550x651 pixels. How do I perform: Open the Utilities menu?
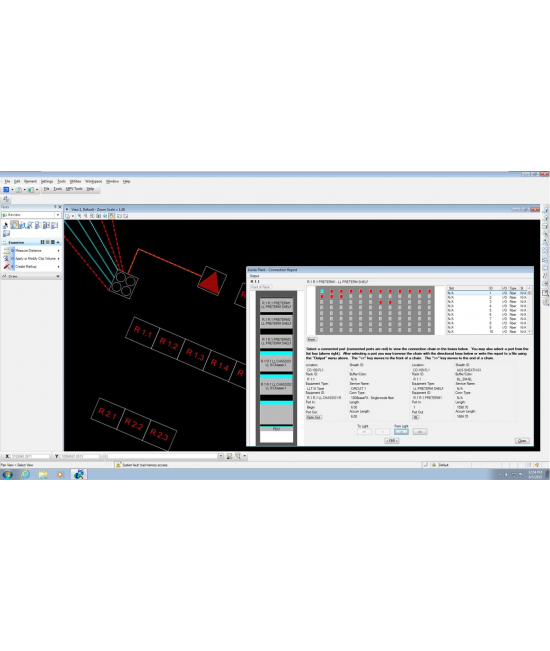[x=75, y=181]
